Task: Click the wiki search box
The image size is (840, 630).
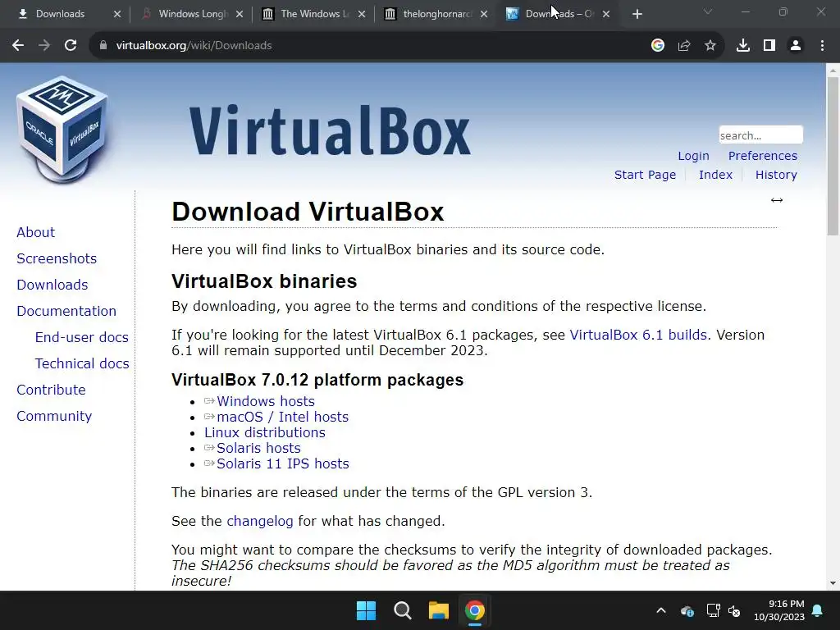Action: 760,135
